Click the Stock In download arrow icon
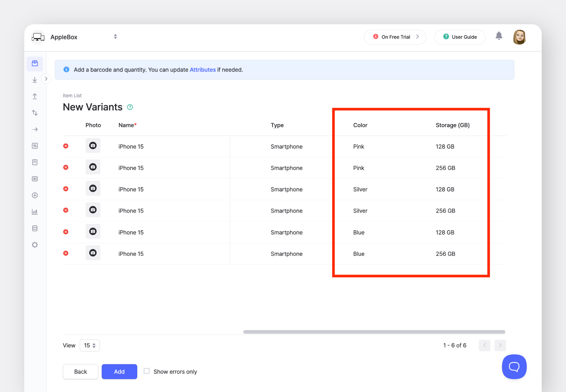Viewport: 566px width, 392px height. click(35, 80)
